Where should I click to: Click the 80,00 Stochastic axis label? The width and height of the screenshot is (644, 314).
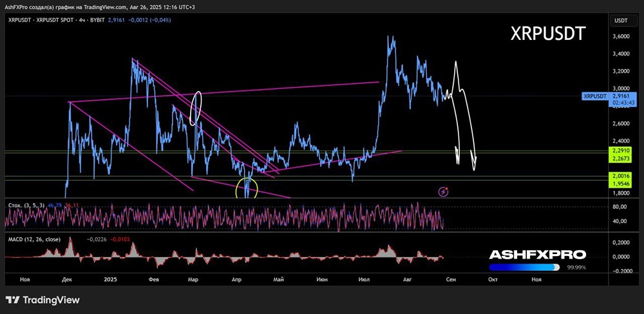(620, 207)
